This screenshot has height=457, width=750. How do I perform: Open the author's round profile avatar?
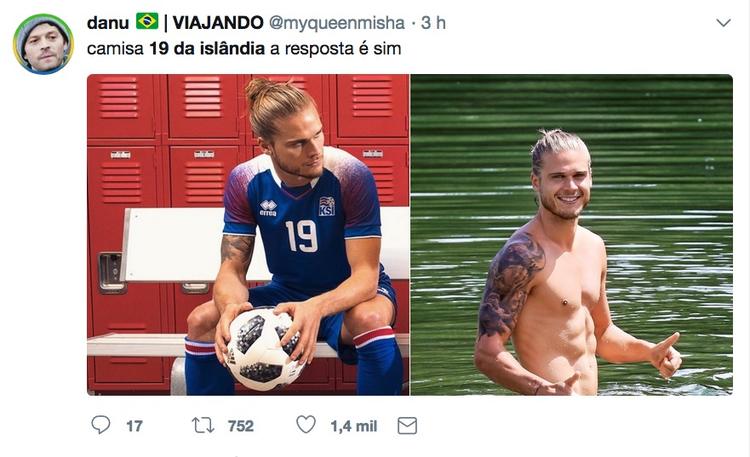[43, 44]
